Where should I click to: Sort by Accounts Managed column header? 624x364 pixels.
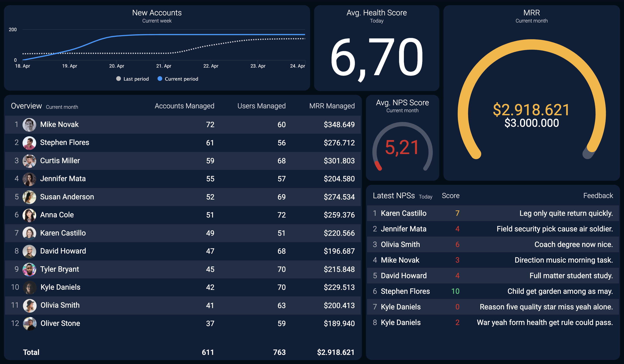pos(184,106)
